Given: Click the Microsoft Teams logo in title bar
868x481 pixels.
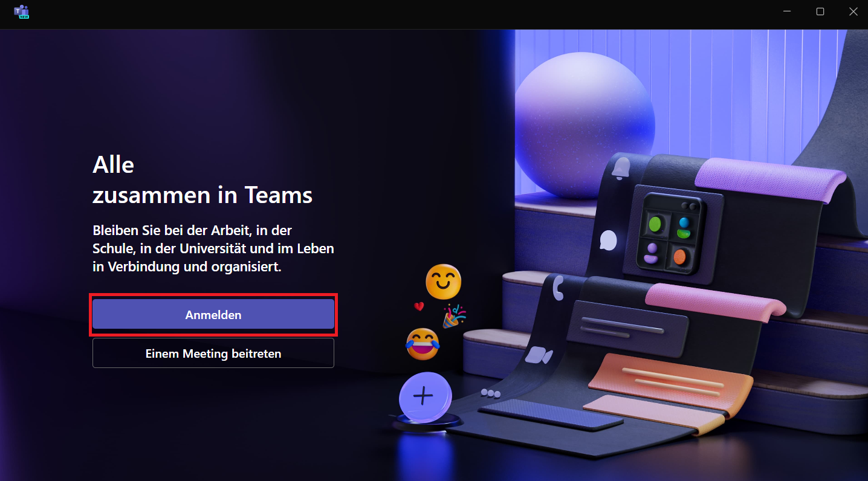Looking at the screenshot, I should tap(22, 11).
